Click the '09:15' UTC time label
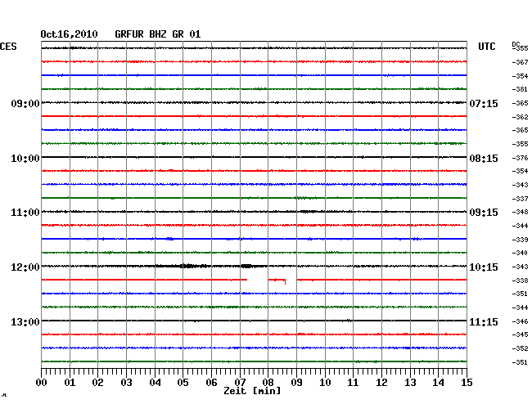The height and width of the screenshot is (404, 532). pyautogui.click(x=484, y=213)
